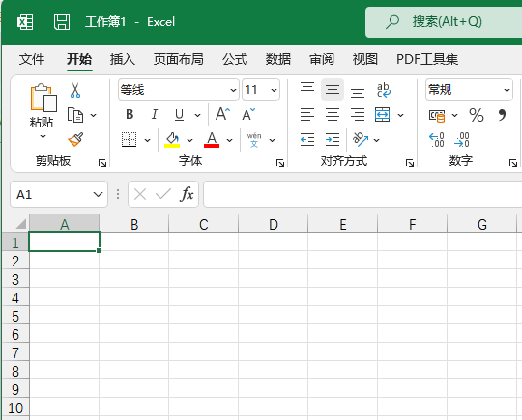522x420 pixels.
Task: Switch to the 插入 tab
Action: (x=123, y=59)
